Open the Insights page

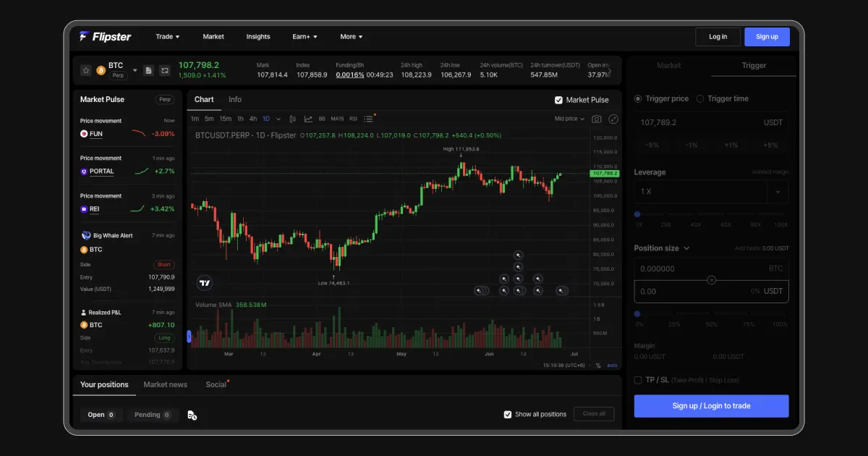pos(258,36)
